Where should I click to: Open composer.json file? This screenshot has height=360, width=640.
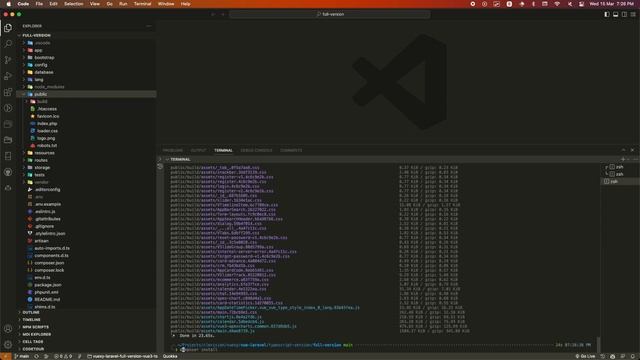[x=87, y=263]
